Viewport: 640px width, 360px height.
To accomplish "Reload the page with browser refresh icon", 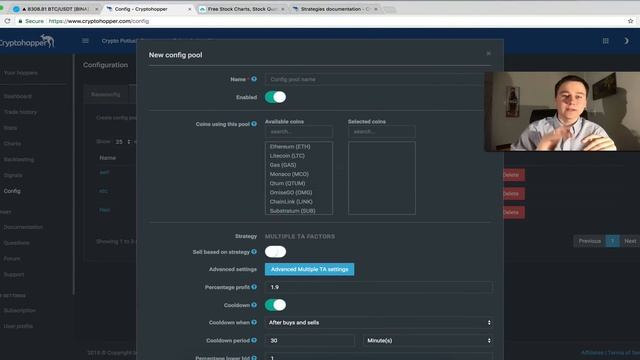I will 7,21.
